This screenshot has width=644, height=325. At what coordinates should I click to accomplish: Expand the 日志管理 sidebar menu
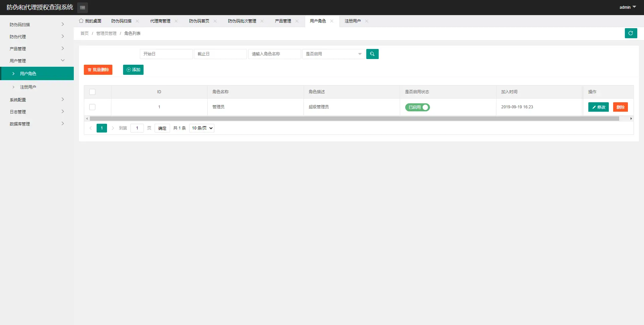point(37,112)
